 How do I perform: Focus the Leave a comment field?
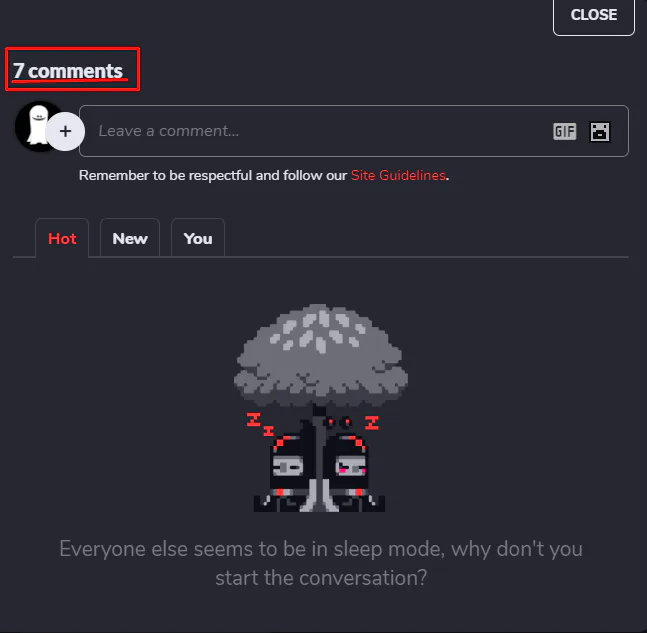click(x=354, y=131)
